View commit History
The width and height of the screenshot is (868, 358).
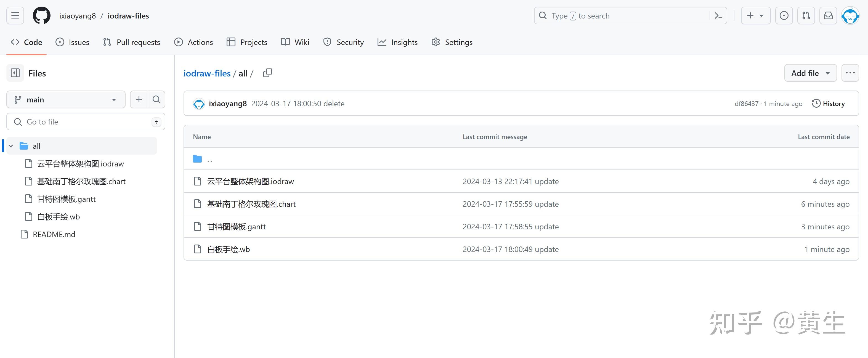pyautogui.click(x=829, y=104)
